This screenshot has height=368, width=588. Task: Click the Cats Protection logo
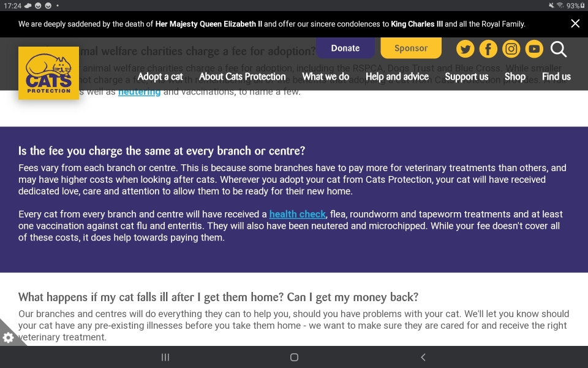(48, 73)
